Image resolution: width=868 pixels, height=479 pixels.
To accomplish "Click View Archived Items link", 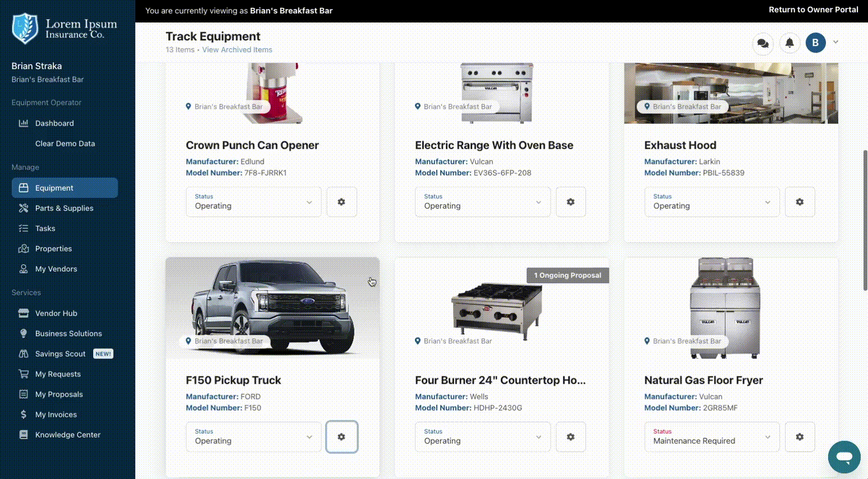I will tap(237, 50).
